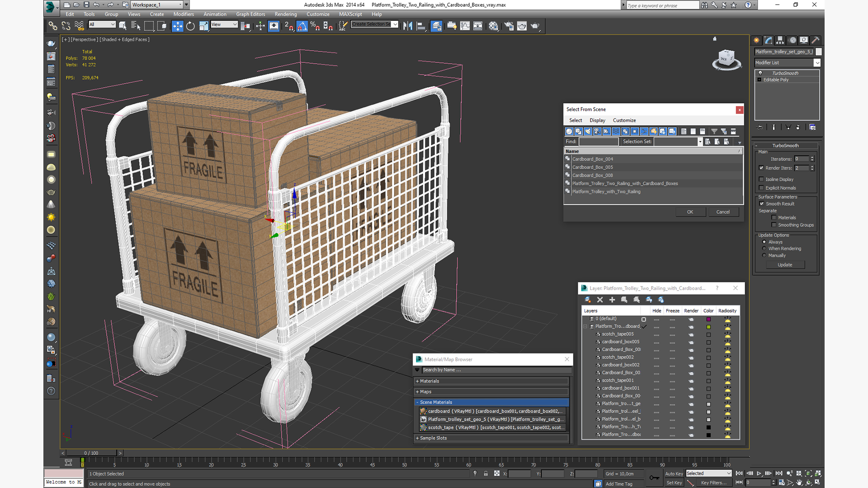Click Configure Modifier Sets icon
This screenshot has width=868, height=488.
[812, 127]
